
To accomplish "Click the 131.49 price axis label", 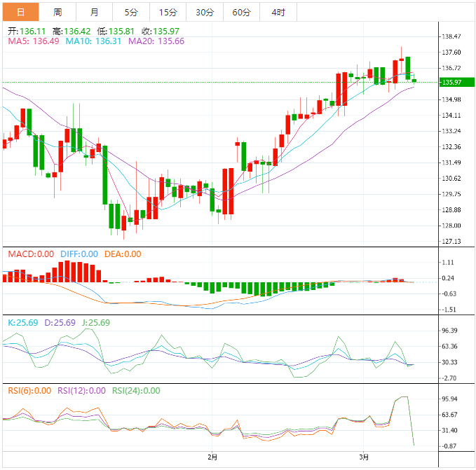I will pos(451,163).
